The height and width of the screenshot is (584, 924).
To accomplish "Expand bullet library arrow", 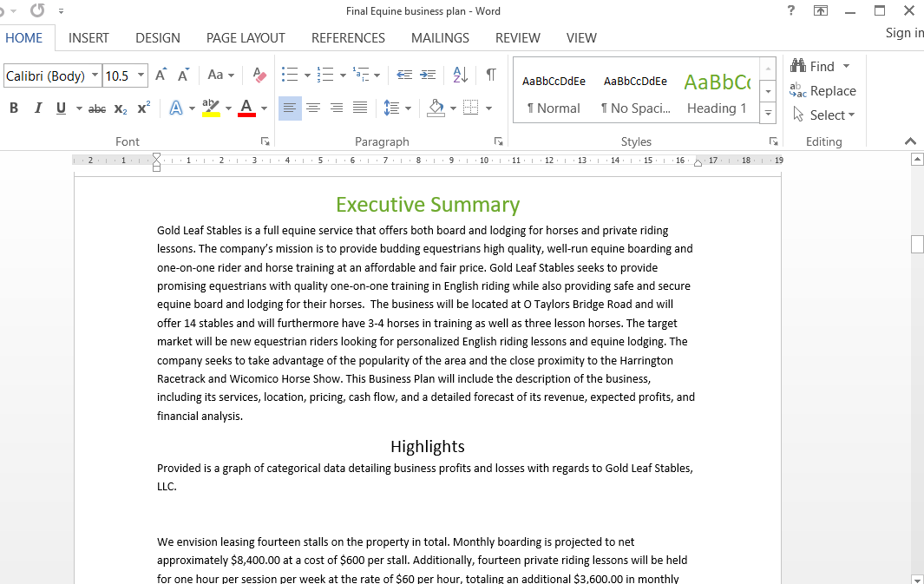I will tap(307, 75).
